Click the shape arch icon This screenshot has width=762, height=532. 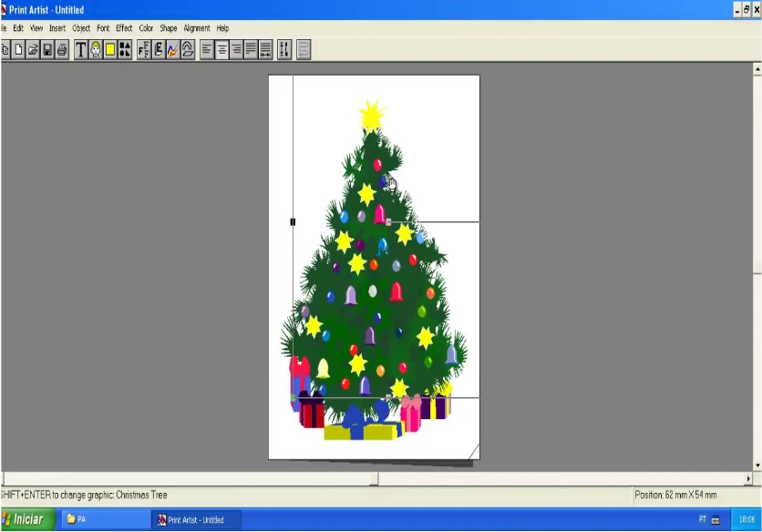[x=188, y=49]
